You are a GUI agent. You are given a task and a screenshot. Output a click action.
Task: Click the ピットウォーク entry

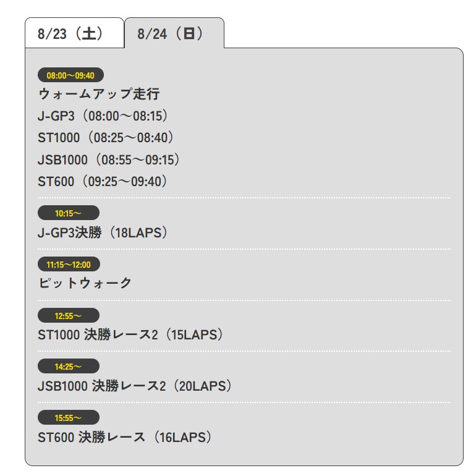pyautogui.click(x=85, y=283)
